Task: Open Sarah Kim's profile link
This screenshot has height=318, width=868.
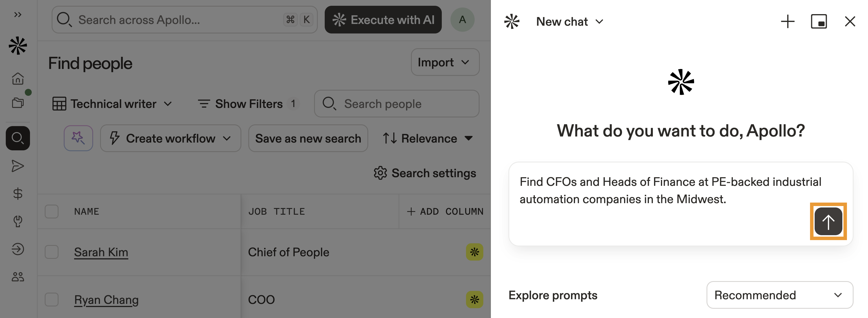Action: (x=101, y=252)
